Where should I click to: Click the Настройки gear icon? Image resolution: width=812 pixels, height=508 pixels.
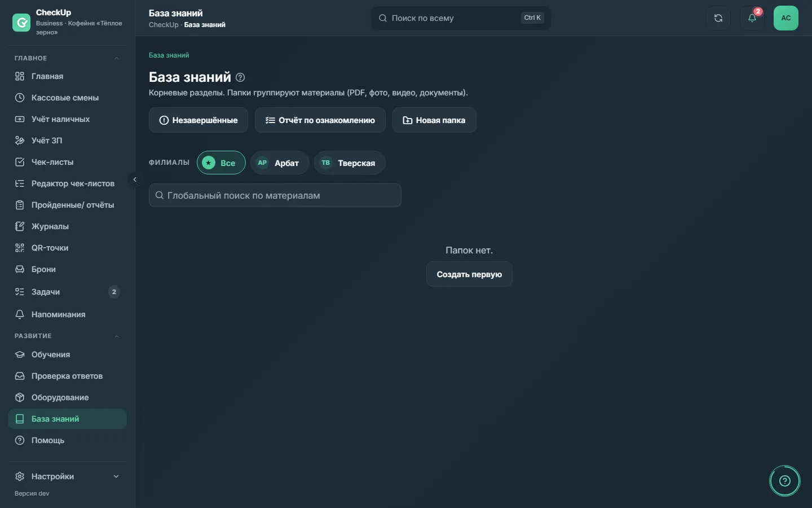(20, 476)
